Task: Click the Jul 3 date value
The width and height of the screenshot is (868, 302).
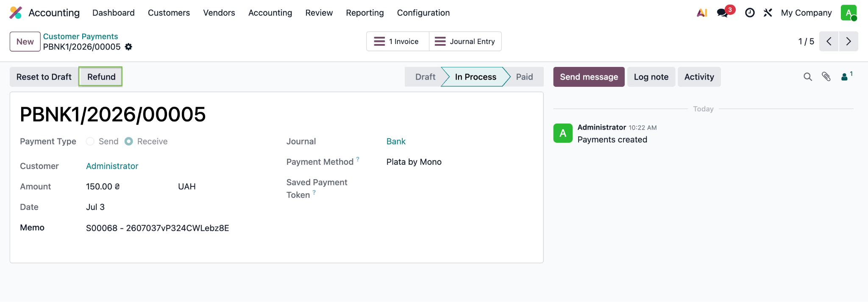Action: pos(95,207)
